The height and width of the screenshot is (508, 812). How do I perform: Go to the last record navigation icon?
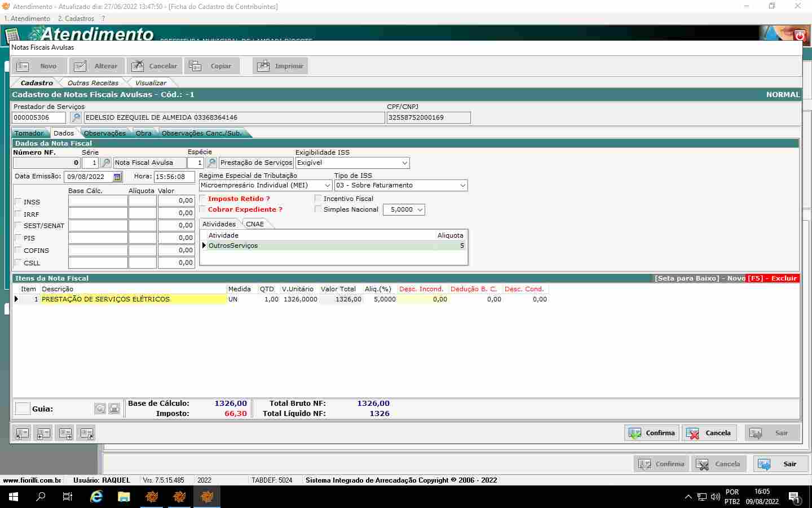[87, 433]
